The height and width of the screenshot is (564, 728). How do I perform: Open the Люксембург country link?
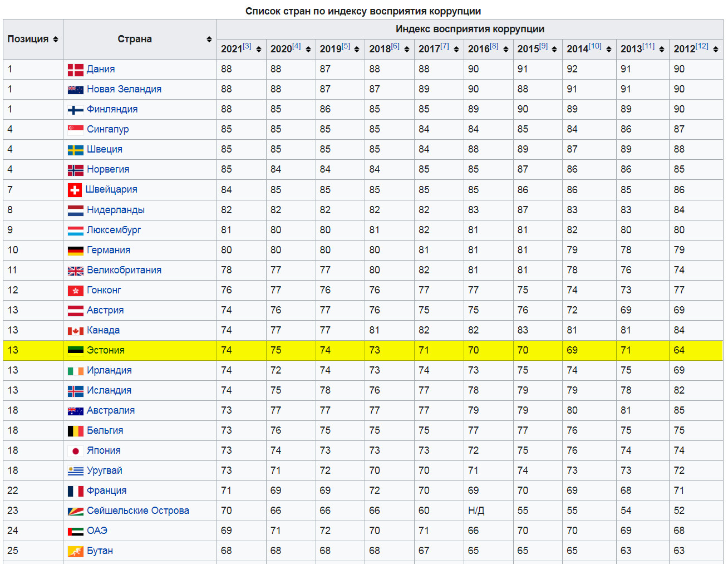[114, 230]
